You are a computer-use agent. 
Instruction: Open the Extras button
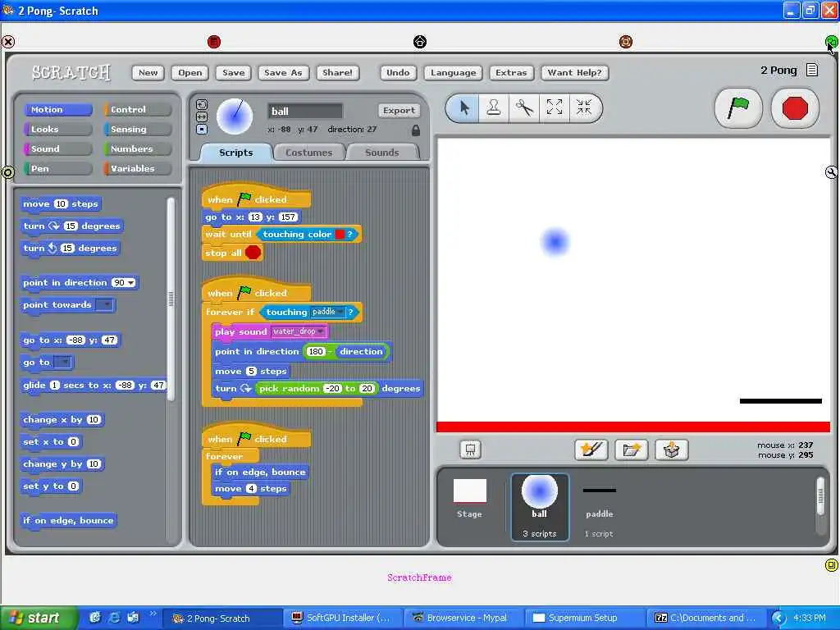pyautogui.click(x=511, y=73)
